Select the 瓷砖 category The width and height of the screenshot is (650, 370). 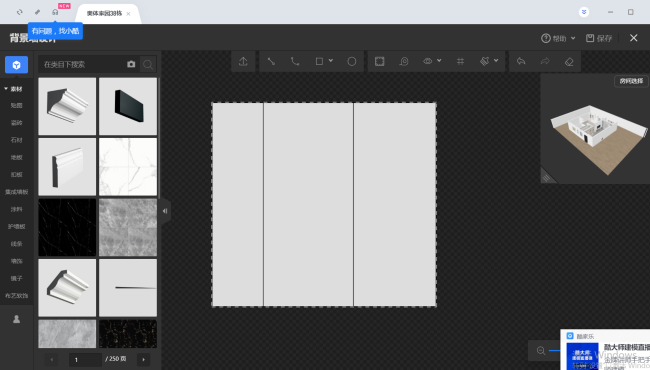[17, 123]
